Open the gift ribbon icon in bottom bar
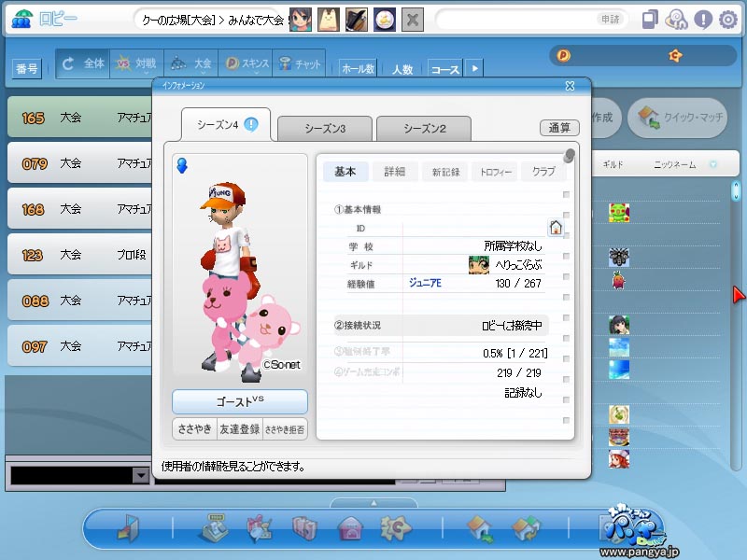747x560 pixels. tap(260, 528)
